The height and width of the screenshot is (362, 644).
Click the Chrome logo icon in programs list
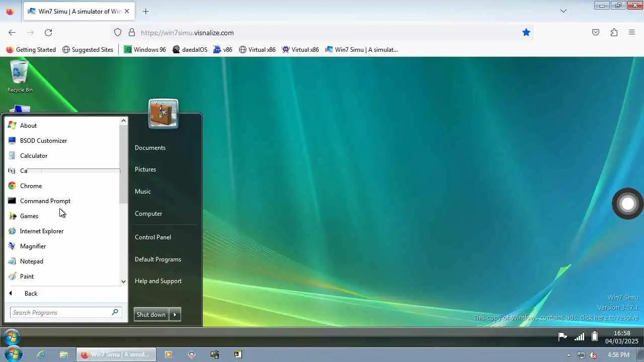[x=12, y=186]
